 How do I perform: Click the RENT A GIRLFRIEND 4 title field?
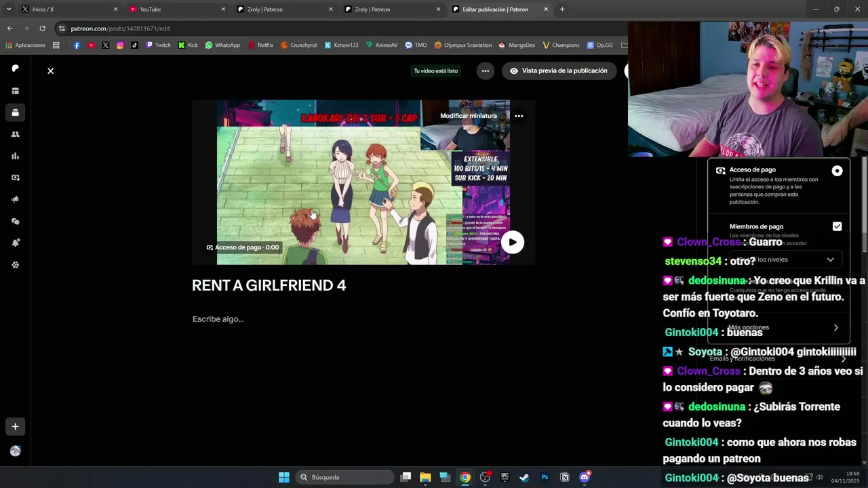[269, 285]
